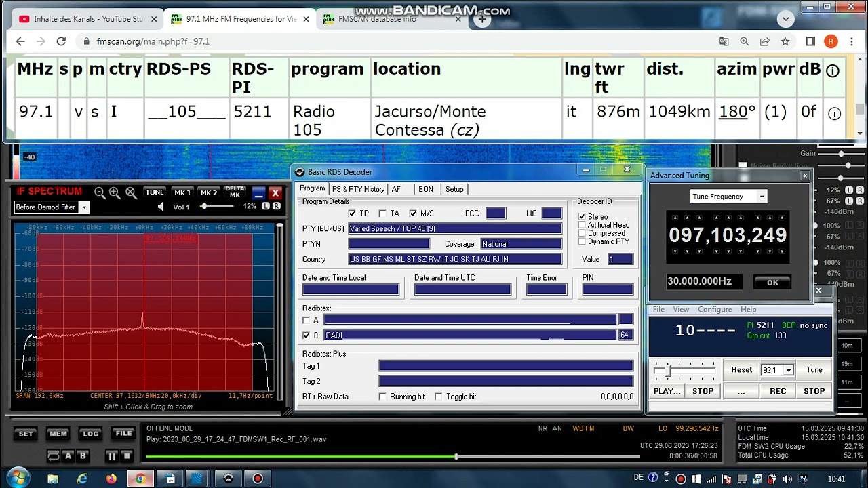The height and width of the screenshot is (488, 868).
Task: Open the AF tab in RDS Decoder
Action: 396,189
